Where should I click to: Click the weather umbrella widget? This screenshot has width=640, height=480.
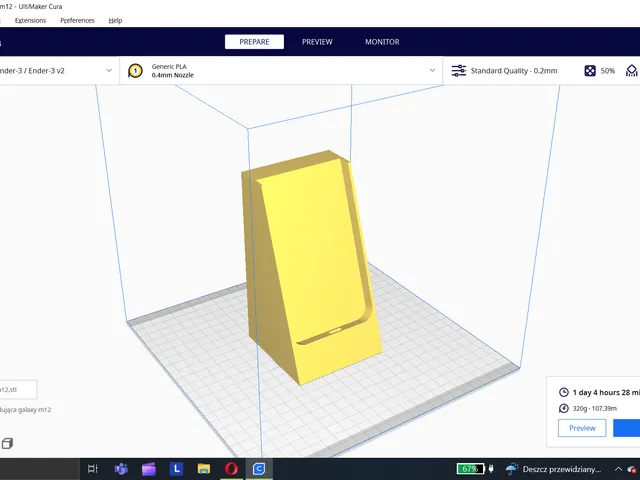click(512, 469)
